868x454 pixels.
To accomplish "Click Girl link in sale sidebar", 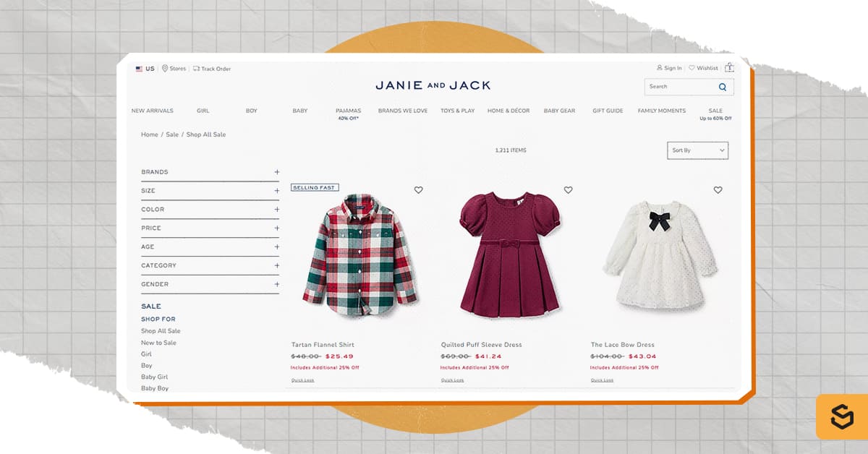I will pyautogui.click(x=146, y=354).
